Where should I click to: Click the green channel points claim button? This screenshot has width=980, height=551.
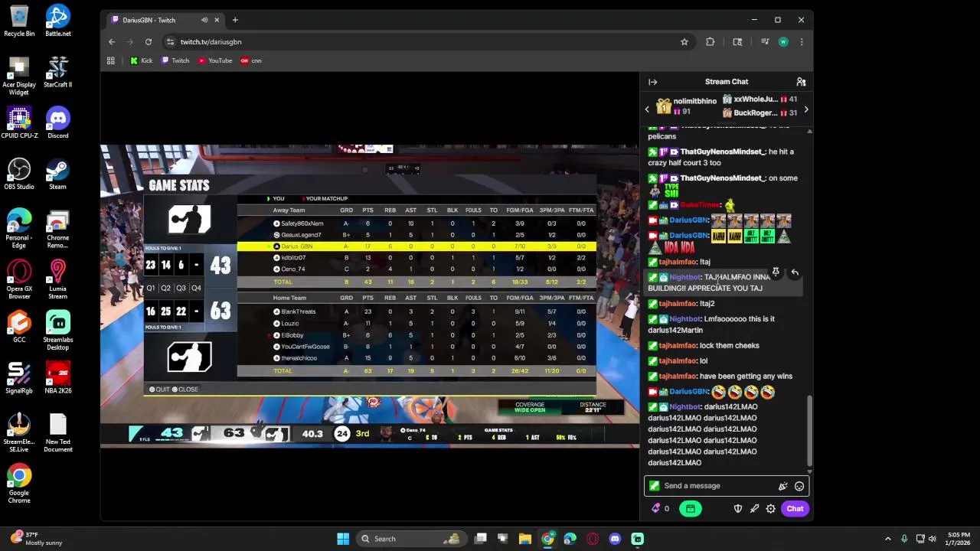(690, 509)
